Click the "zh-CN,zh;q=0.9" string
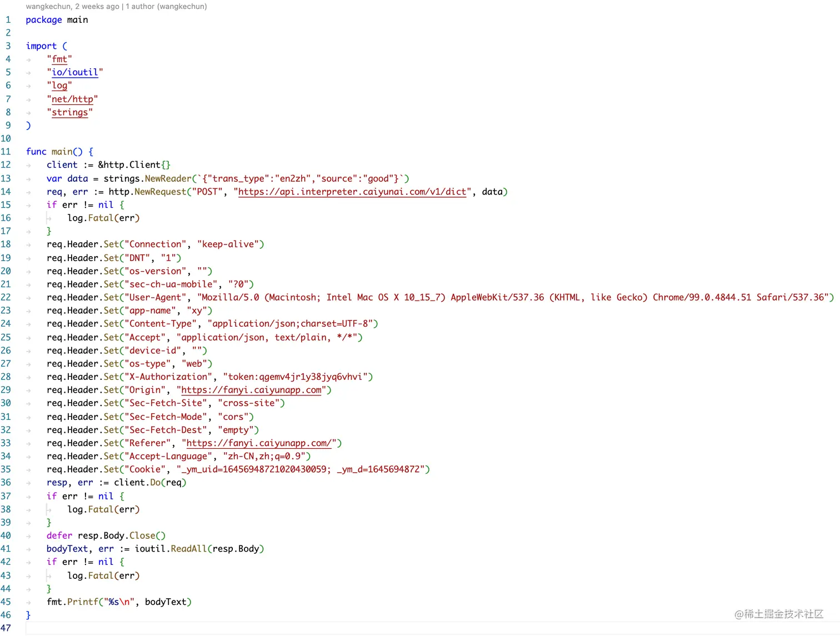Screen dimensions: 840x636 264,457
